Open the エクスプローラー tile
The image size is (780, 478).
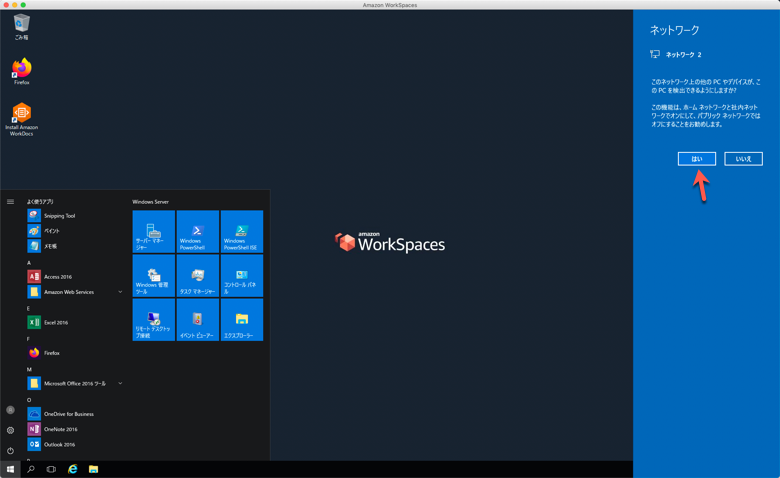242,319
